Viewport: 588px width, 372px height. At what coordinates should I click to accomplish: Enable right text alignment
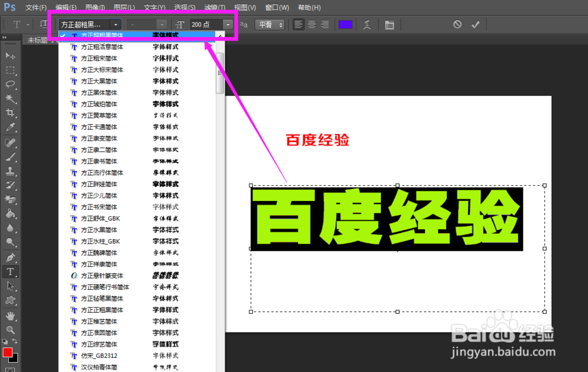[x=325, y=24]
